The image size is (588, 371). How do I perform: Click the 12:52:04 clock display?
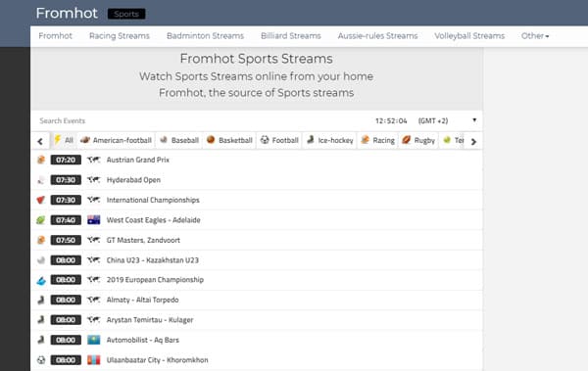point(391,120)
